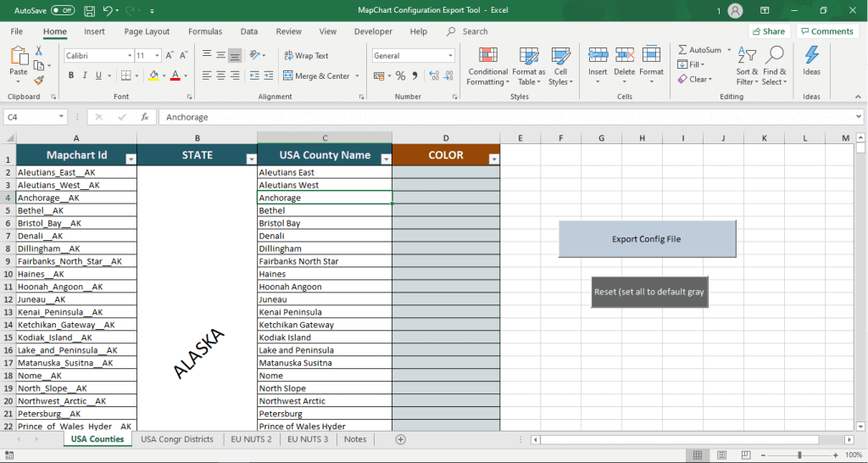The width and height of the screenshot is (868, 463).
Task: Click the Export Config File button
Action: (647, 238)
